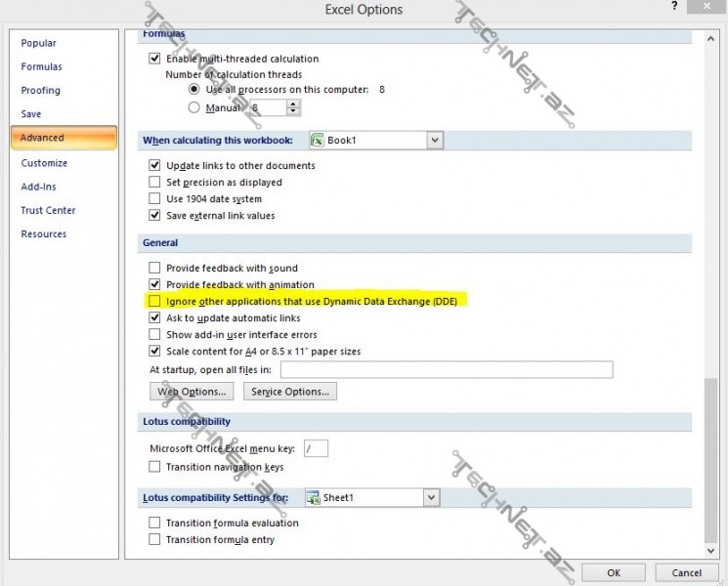Click the startup files folder input field
This screenshot has width=728, height=586.
[x=446, y=370]
